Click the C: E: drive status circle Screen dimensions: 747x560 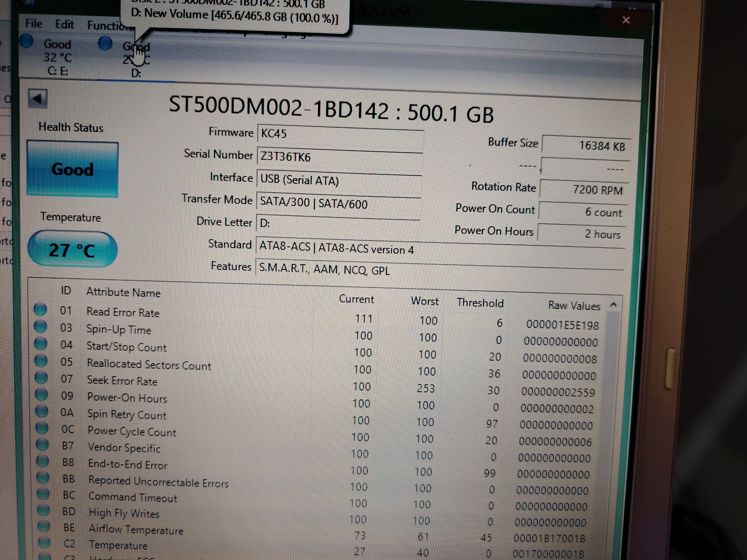click(26, 41)
